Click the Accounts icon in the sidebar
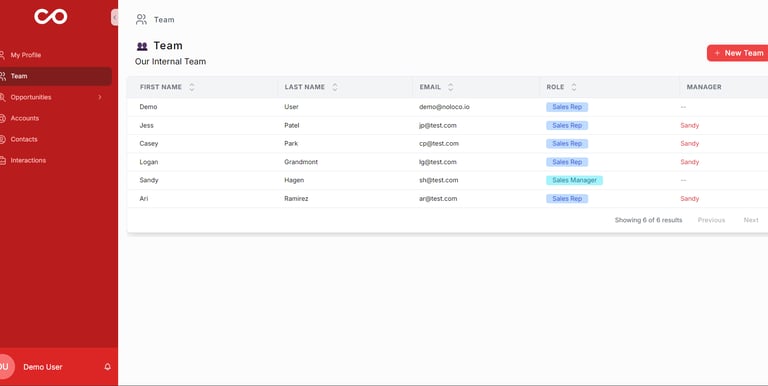The height and width of the screenshot is (386, 768). click(x=2, y=118)
